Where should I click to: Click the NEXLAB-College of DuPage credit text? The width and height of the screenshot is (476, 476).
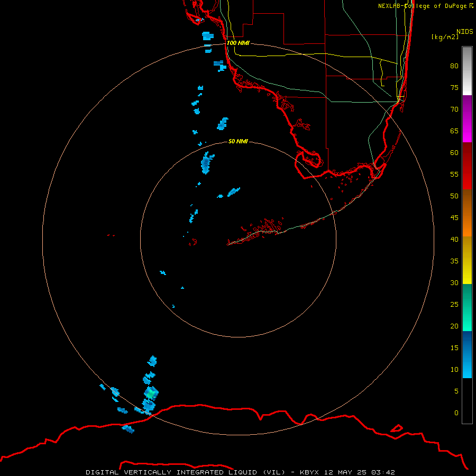423,6
